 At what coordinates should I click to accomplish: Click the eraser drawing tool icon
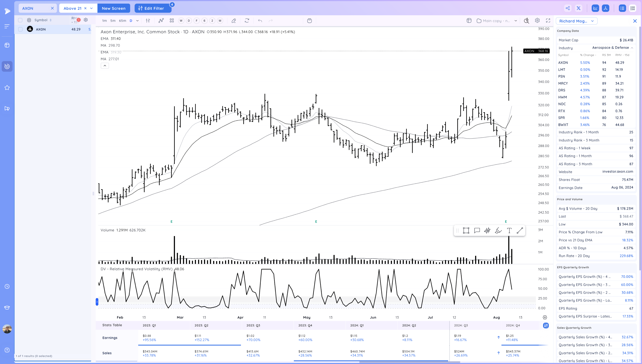pyautogui.click(x=234, y=21)
